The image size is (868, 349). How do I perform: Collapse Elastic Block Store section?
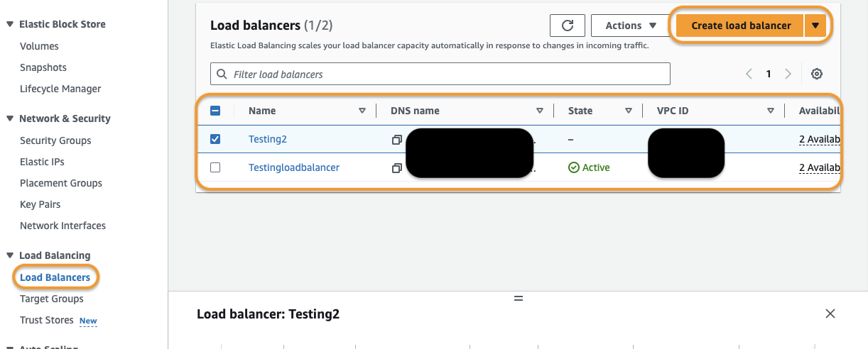[10, 24]
